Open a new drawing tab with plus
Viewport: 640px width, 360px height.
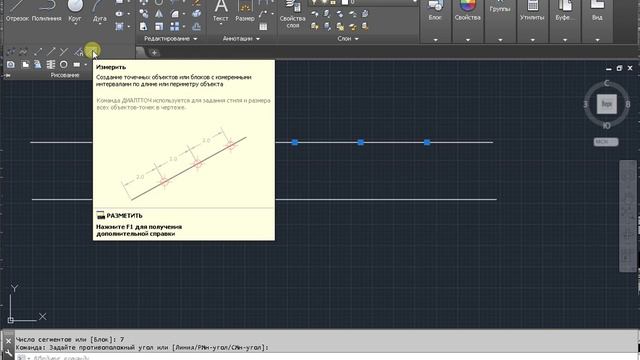[154, 52]
